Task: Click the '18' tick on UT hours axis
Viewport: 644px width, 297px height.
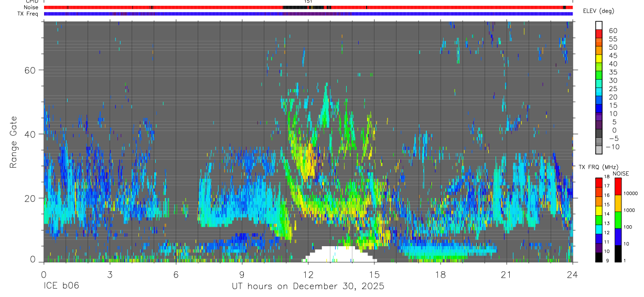Action: (440, 274)
